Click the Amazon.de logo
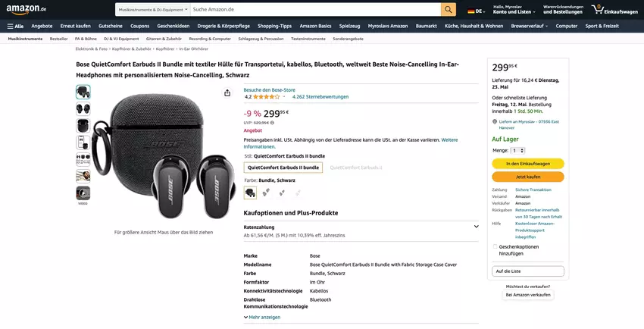644x329 pixels. click(26, 9)
